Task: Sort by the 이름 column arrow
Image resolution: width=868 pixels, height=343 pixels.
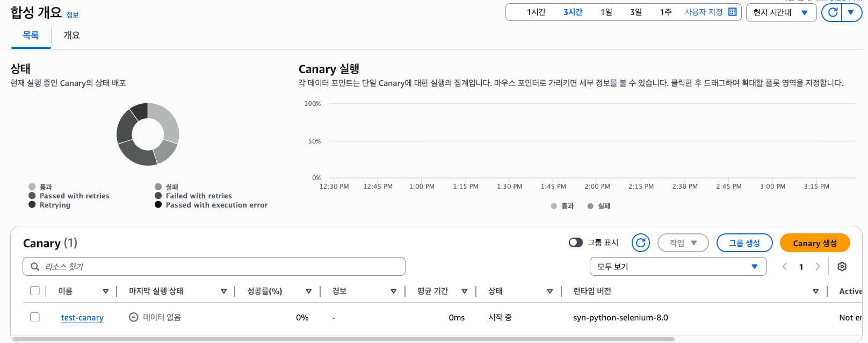Action: coord(105,291)
